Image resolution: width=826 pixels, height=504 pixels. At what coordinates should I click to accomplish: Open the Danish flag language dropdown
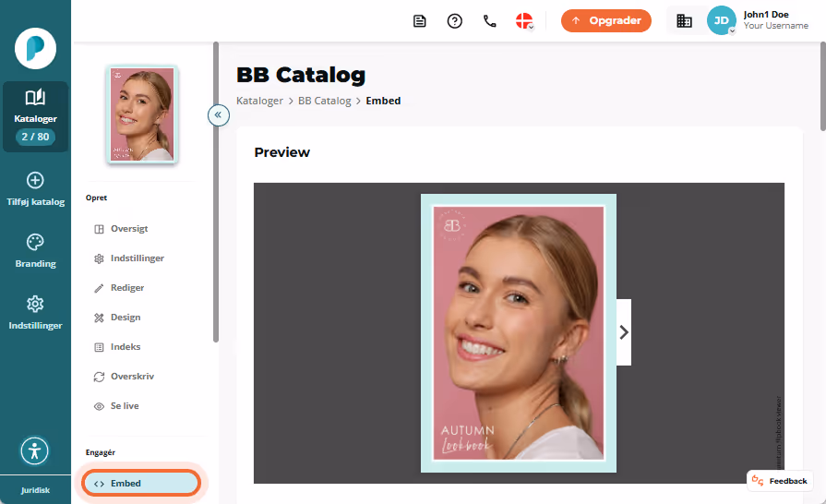tap(525, 21)
